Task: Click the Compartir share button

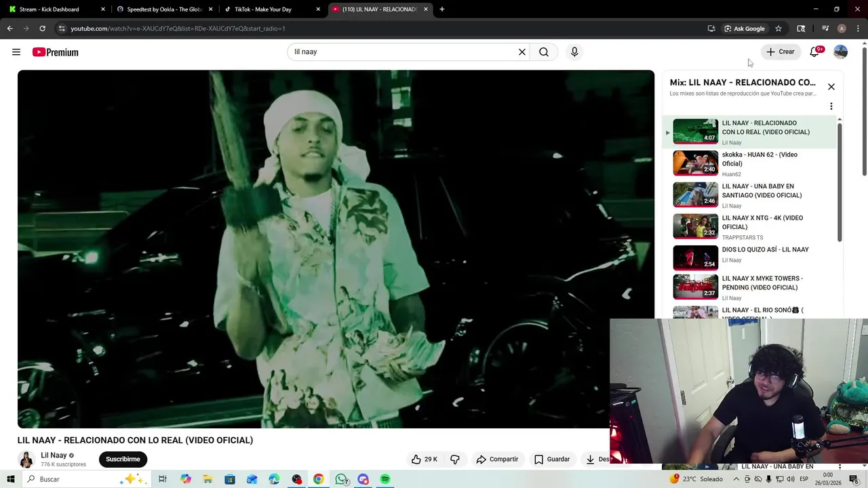Action: click(x=497, y=460)
